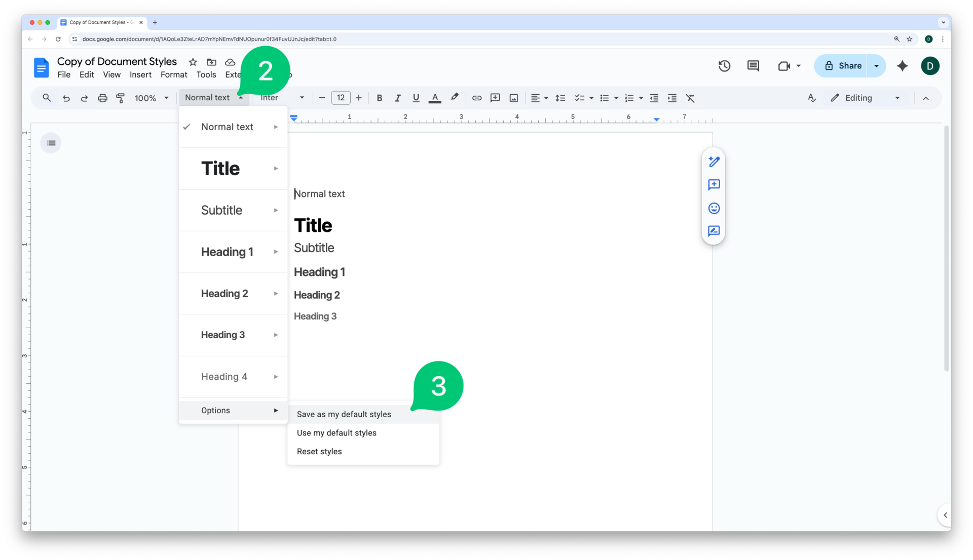Toggle underline formatting

point(416,98)
